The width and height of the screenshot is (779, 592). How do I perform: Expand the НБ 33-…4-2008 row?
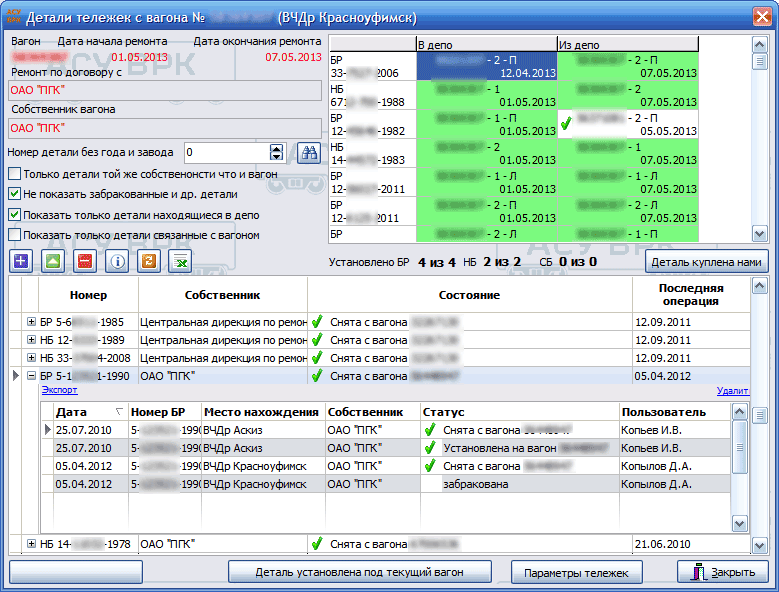[31, 358]
